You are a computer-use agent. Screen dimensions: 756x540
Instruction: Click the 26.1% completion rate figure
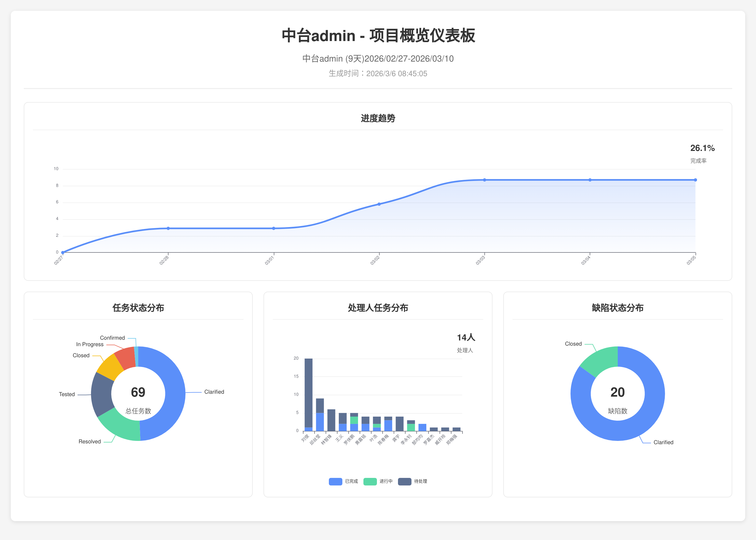702,148
